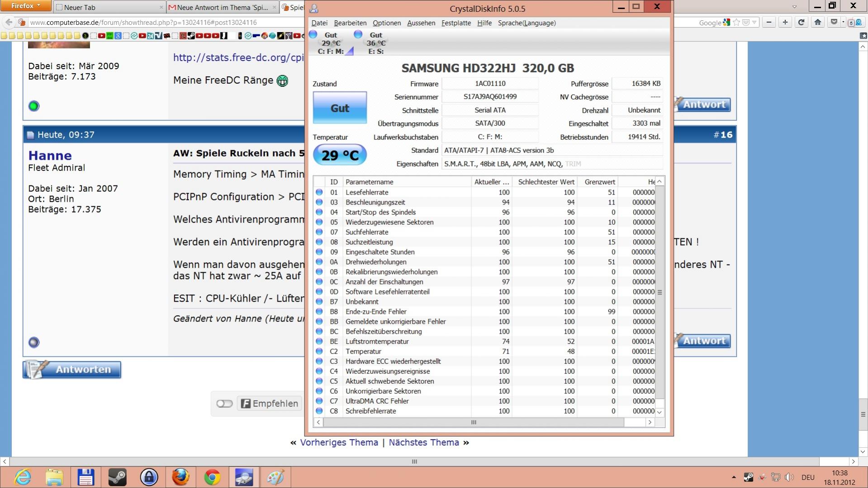868x488 pixels.
Task: Open the Pocket button dropdown arrow
Action: pyautogui.click(x=843, y=22)
